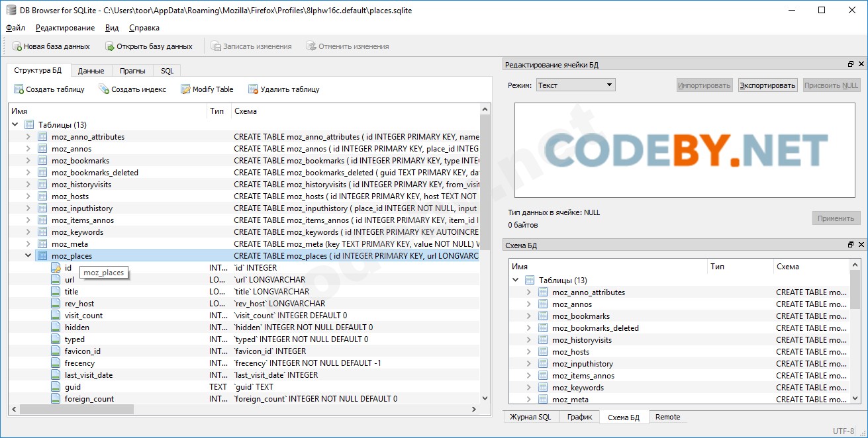Undock the cell editing panel

tap(851, 64)
